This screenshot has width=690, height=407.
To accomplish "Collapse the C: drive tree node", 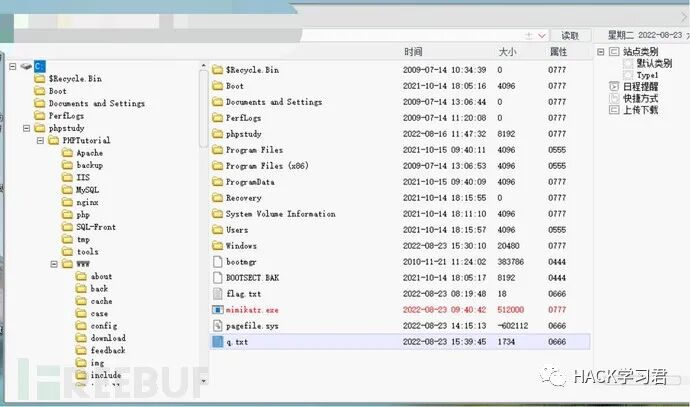I will tap(13, 66).
